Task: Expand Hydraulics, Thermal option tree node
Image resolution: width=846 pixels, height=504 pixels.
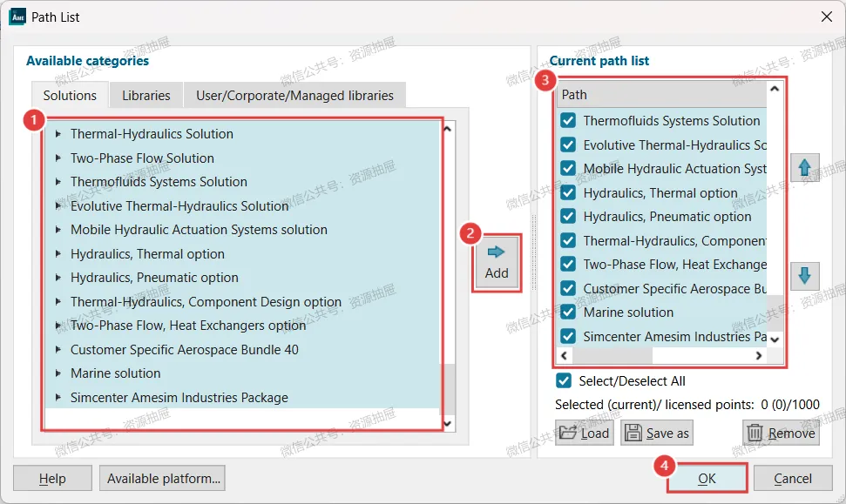Action: click(58, 253)
